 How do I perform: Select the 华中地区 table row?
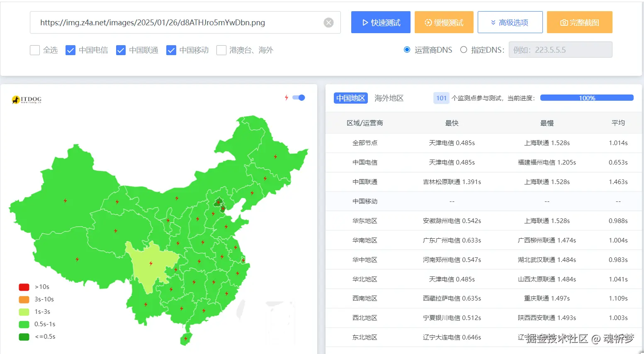[x=484, y=260]
